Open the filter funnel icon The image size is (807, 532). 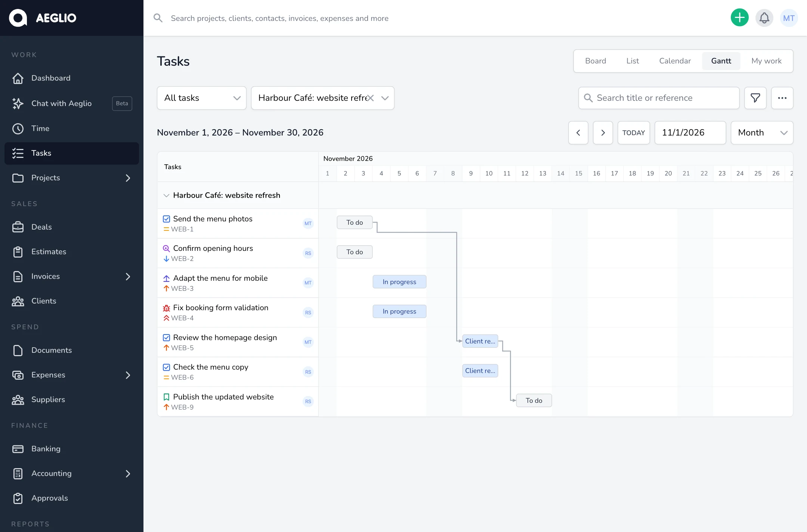(x=755, y=98)
